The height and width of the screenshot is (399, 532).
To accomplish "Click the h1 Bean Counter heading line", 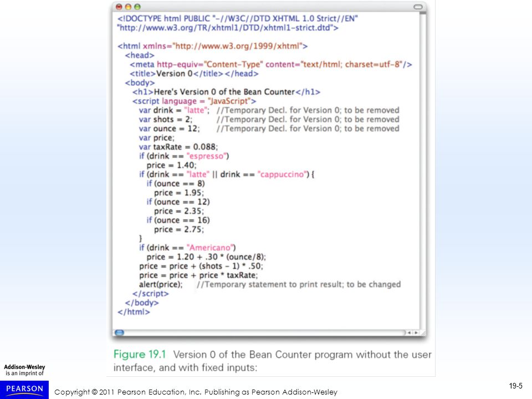I will [226, 92].
